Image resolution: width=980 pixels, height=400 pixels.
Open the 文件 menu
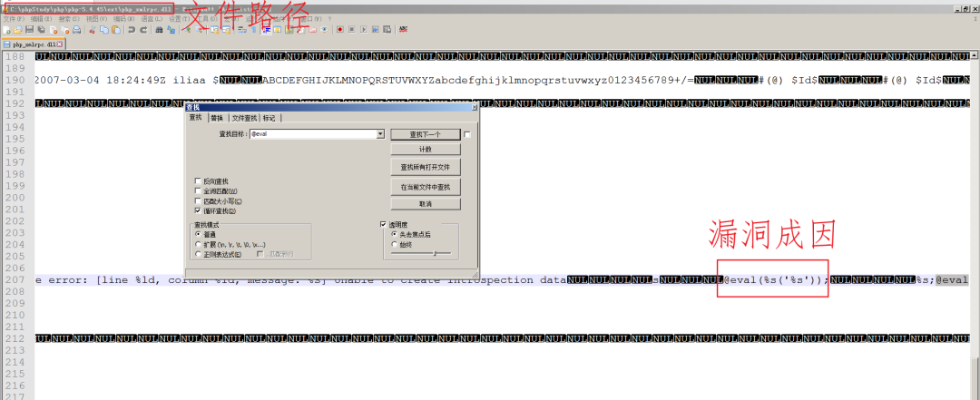(x=14, y=19)
